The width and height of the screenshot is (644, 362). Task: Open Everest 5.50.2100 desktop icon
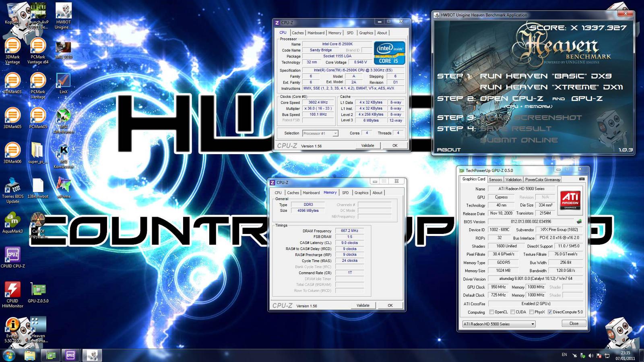pos(12,330)
